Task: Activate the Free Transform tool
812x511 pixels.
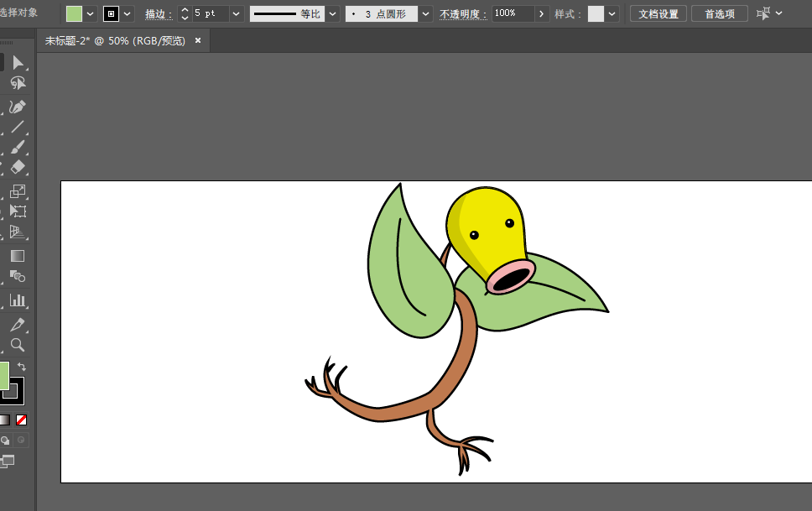Action: tap(18, 211)
